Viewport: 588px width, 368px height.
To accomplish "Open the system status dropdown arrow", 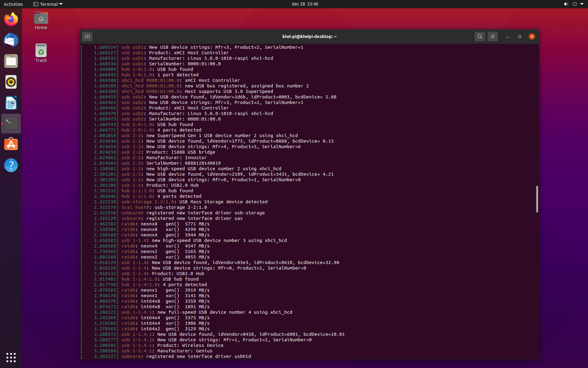I will (x=582, y=4).
